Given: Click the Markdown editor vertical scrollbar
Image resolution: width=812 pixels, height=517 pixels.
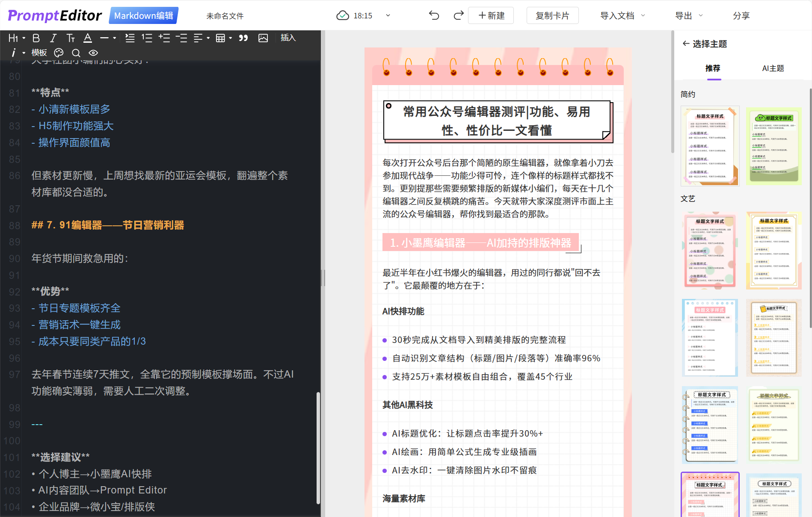Looking at the screenshot, I should (318, 448).
